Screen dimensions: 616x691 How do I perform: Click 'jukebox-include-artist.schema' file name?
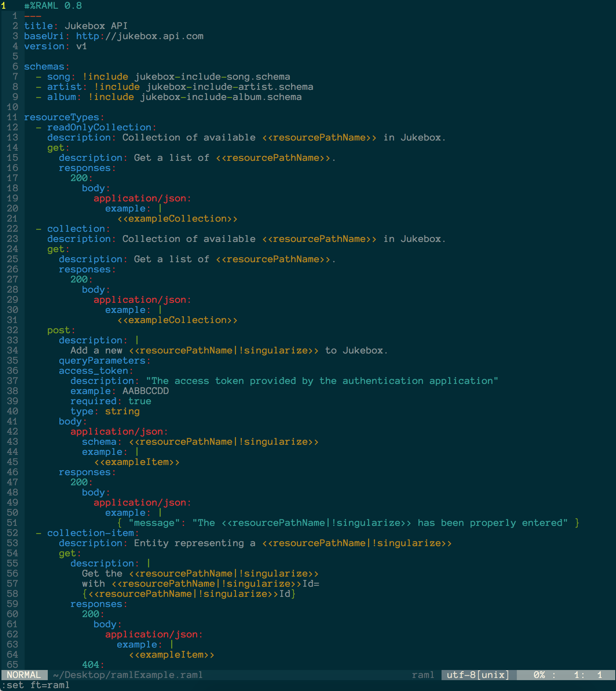click(230, 87)
